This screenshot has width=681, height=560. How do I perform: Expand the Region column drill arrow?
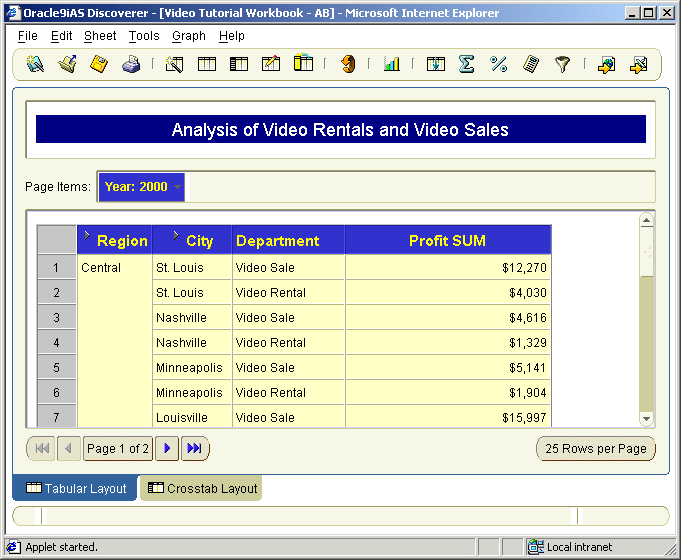87,235
